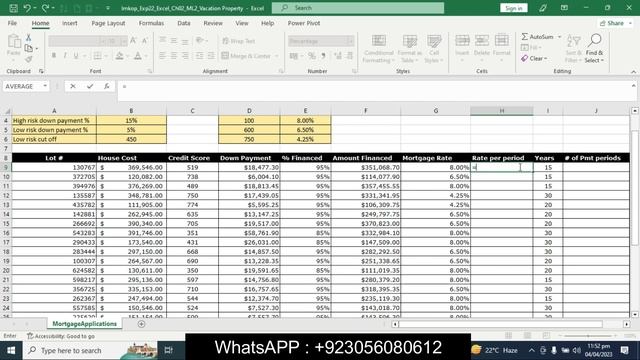Click the Paste clipboard icon

(14, 42)
